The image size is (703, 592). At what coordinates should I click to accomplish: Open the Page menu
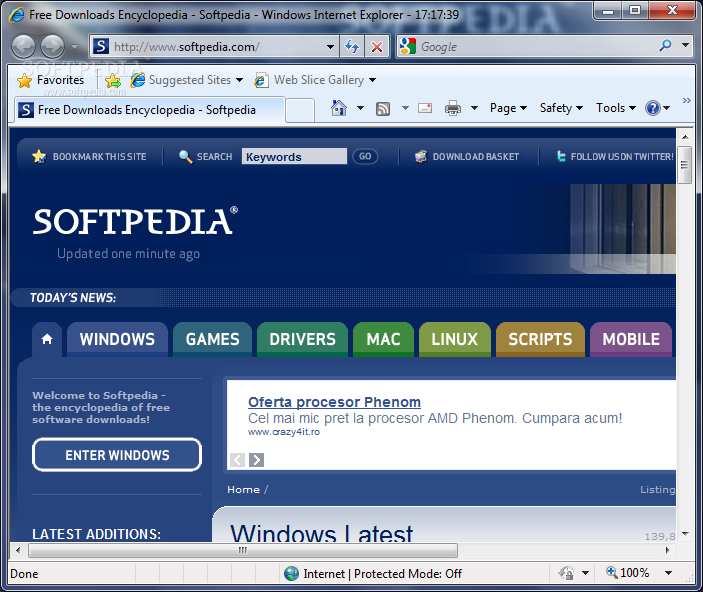pos(508,108)
